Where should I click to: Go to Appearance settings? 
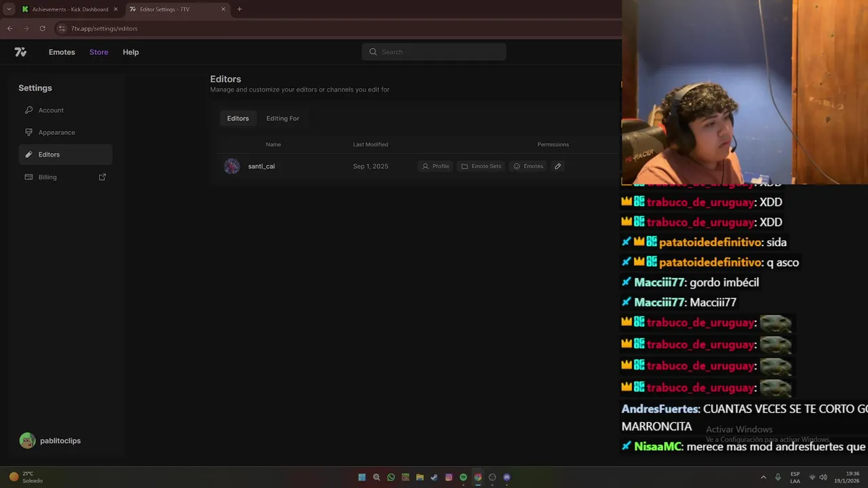tap(66, 132)
